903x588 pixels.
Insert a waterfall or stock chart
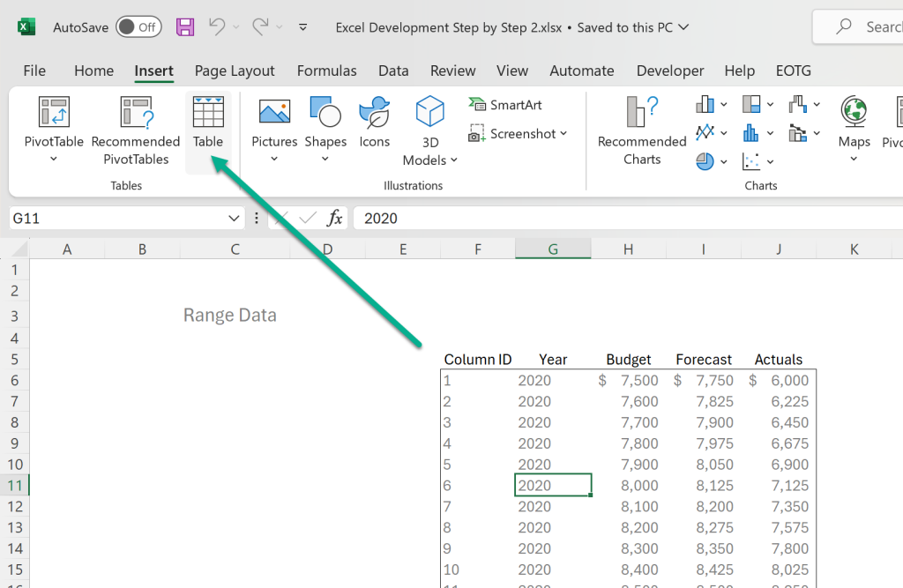click(x=804, y=104)
